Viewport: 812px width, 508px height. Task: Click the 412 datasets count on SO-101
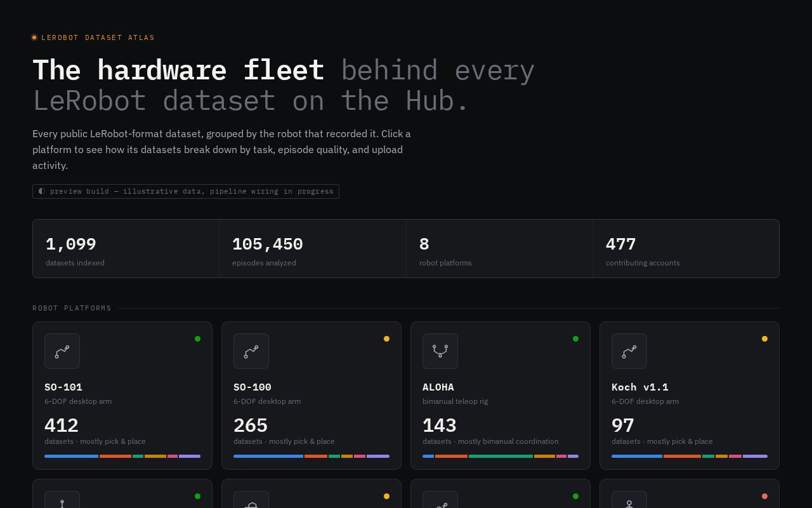[x=62, y=425]
